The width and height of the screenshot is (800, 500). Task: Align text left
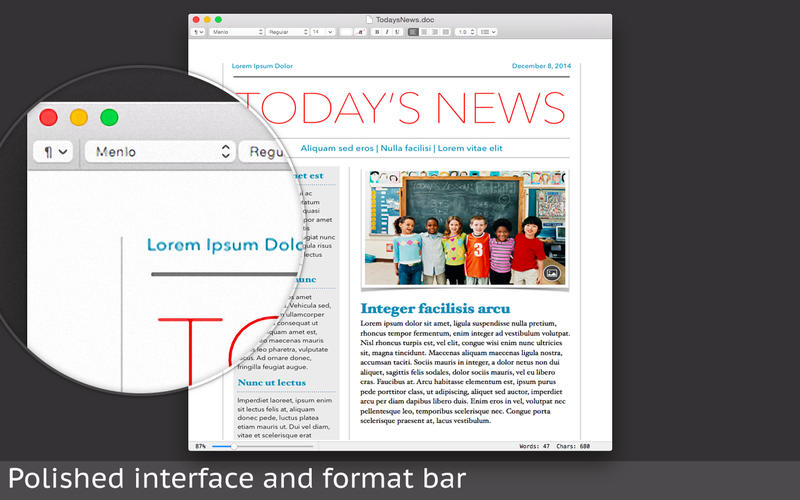(413, 32)
